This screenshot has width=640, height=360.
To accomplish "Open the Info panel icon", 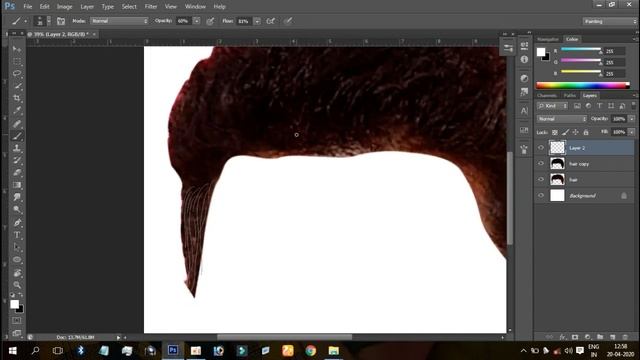I will click(524, 60).
